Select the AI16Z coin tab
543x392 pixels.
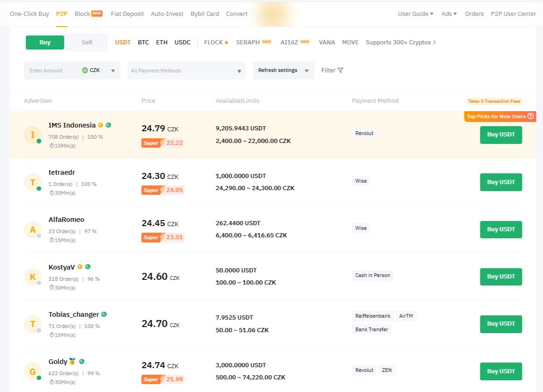pos(289,42)
